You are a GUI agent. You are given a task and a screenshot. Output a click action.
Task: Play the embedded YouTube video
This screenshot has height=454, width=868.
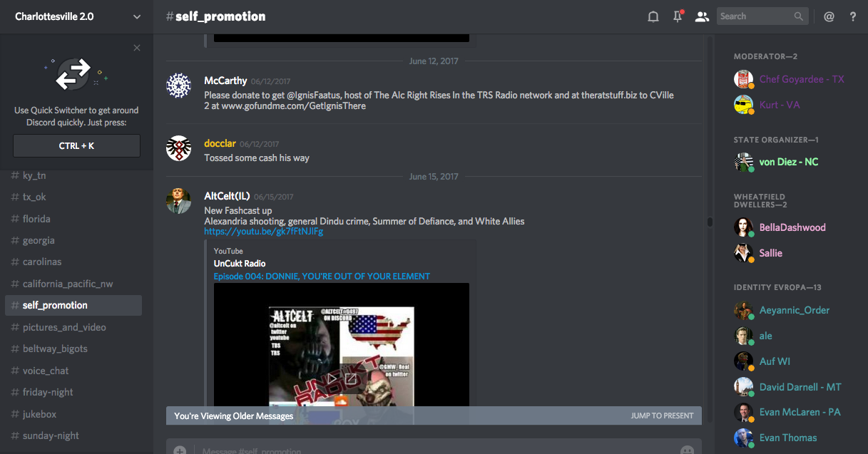click(332, 378)
